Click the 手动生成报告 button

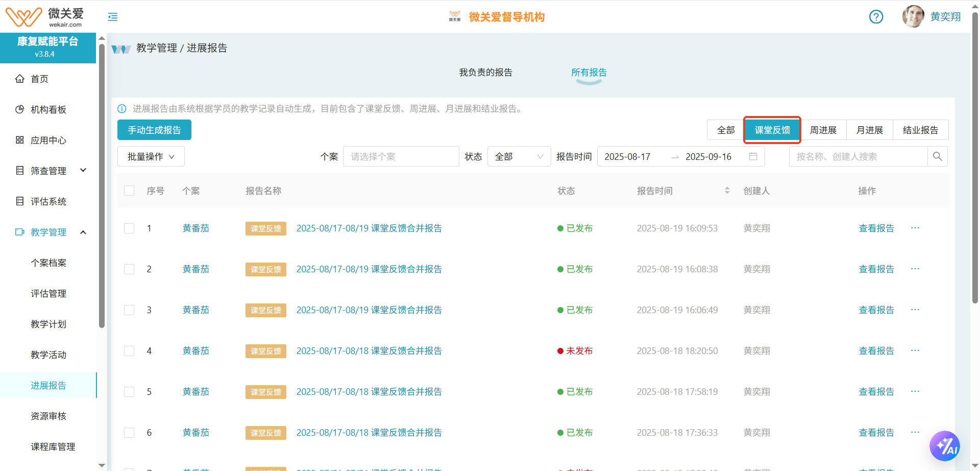pos(154,130)
